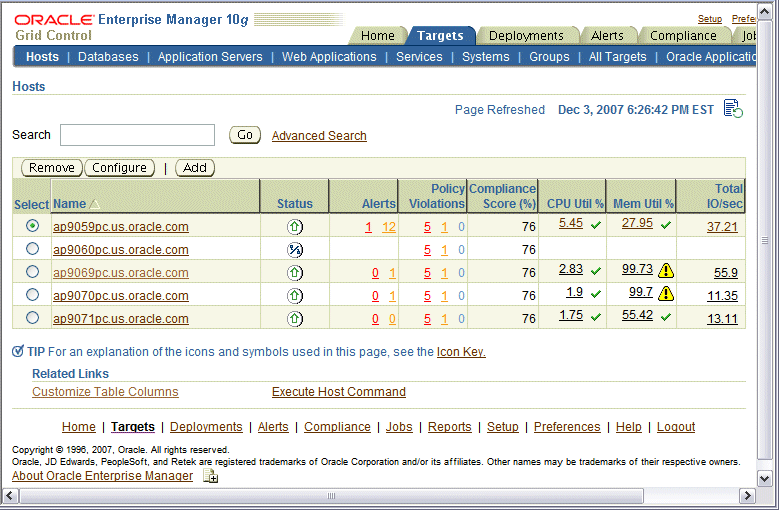Click the Add button
Image resolution: width=779 pixels, height=510 pixels.
pos(195,168)
